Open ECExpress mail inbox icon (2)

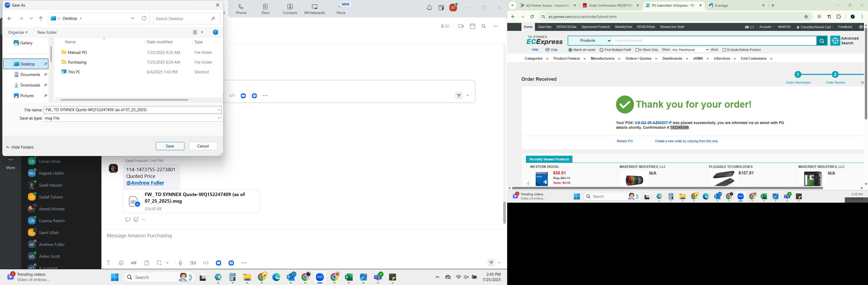[x=749, y=27]
